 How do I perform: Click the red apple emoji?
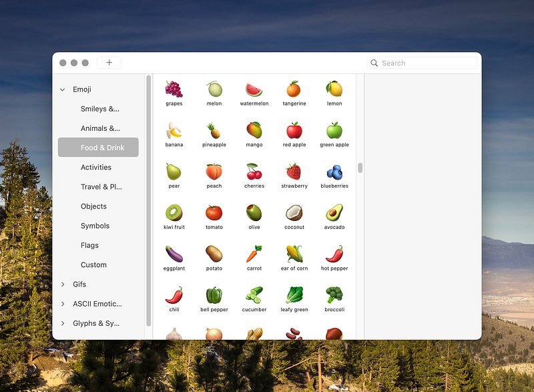click(x=294, y=130)
